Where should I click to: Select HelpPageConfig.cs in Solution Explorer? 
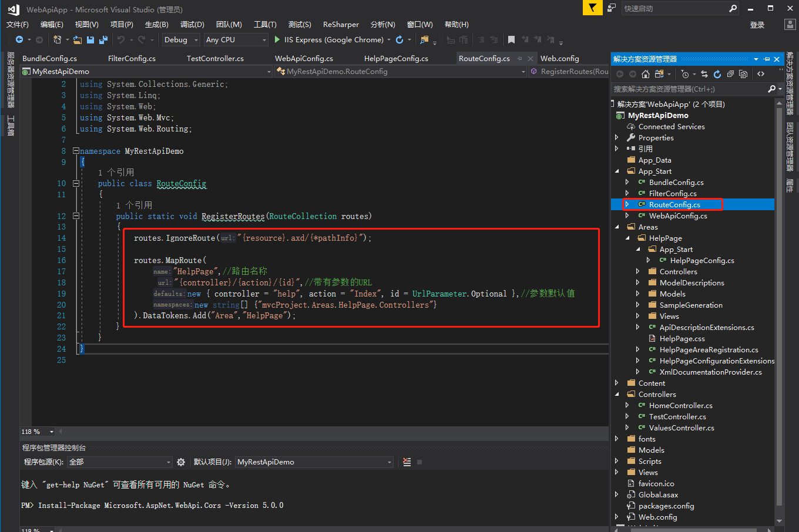point(702,260)
